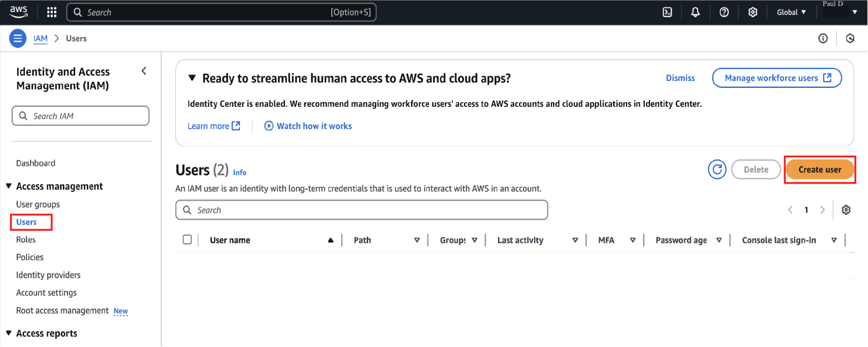Focus the users table search field
This screenshot has height=347, width=868.
362,210
